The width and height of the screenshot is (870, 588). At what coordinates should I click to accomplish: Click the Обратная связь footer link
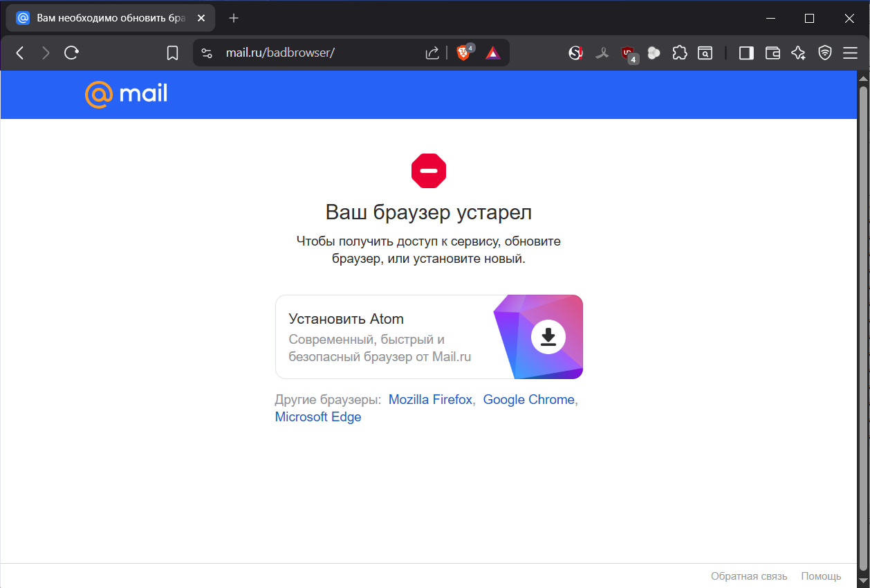[749, 576]
